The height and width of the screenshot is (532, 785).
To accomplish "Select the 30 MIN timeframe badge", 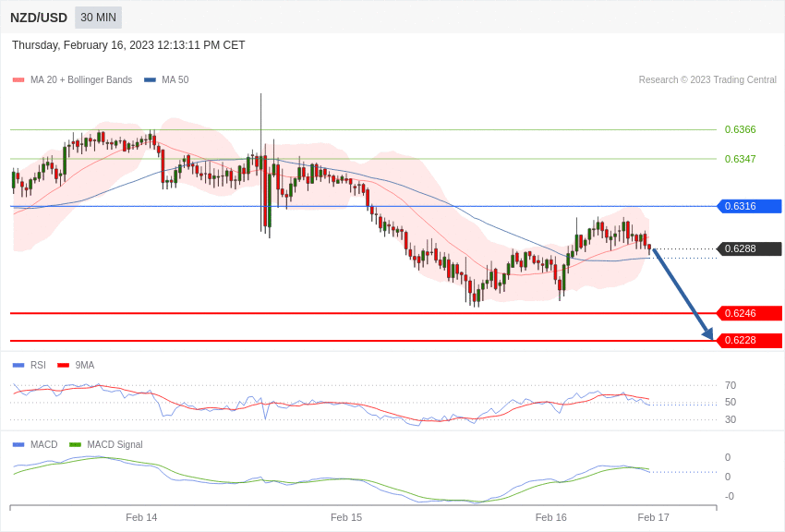I will (x=98, y=18).
